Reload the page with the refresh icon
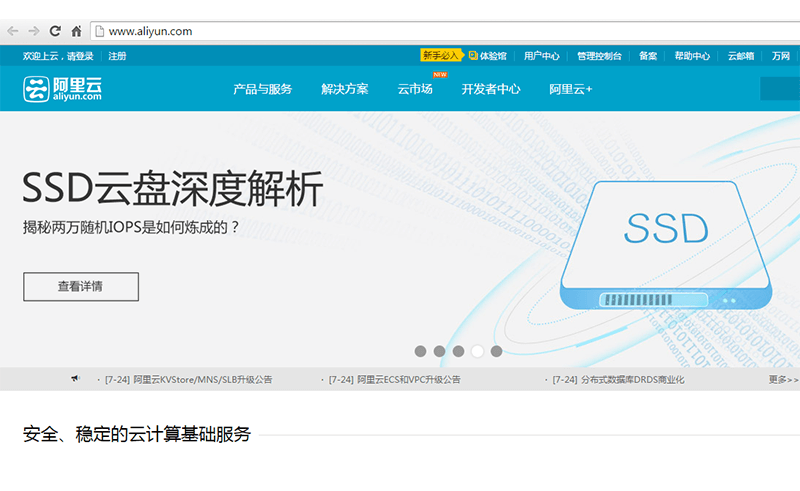The image size is (800, 491). [x=55, y=31]
